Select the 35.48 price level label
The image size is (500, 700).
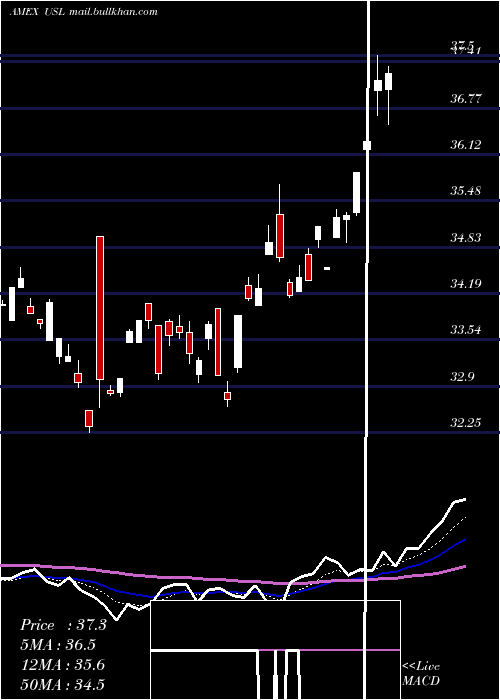coord(466,191)
